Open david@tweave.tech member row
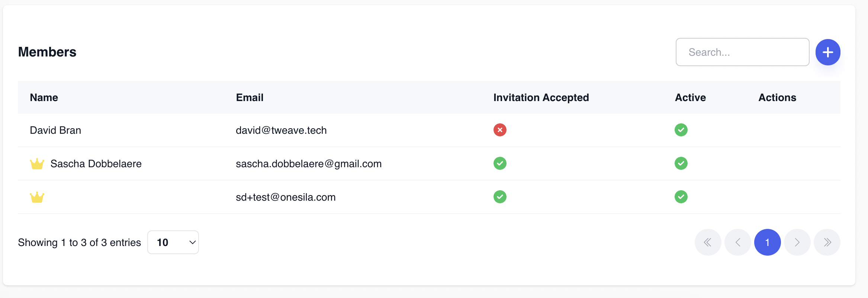Screen dimensions: 868x298 [x=429, y=130]
